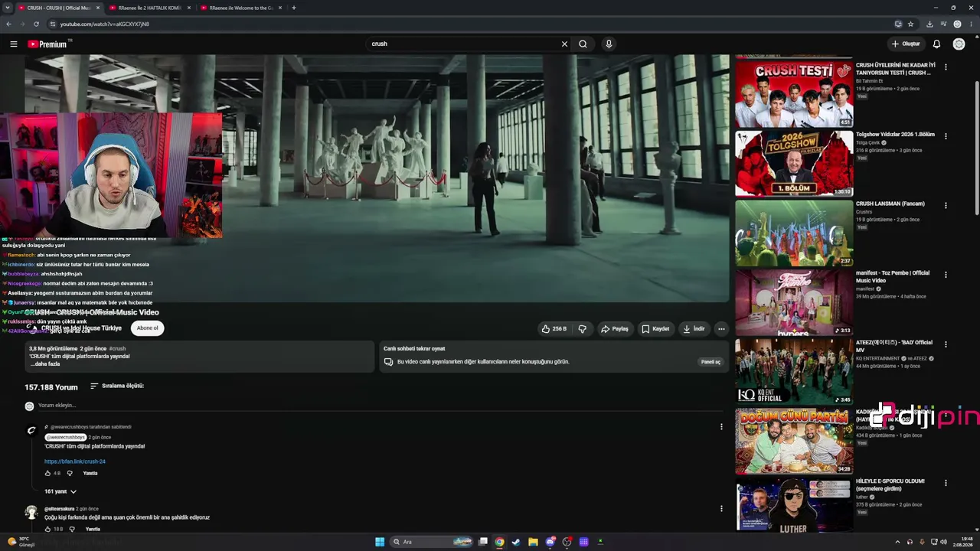Open the Tolgshow Yıldızlar 2026 thumbnail
The width and height of the screenshot is (980, 551).
click(794, 164)
